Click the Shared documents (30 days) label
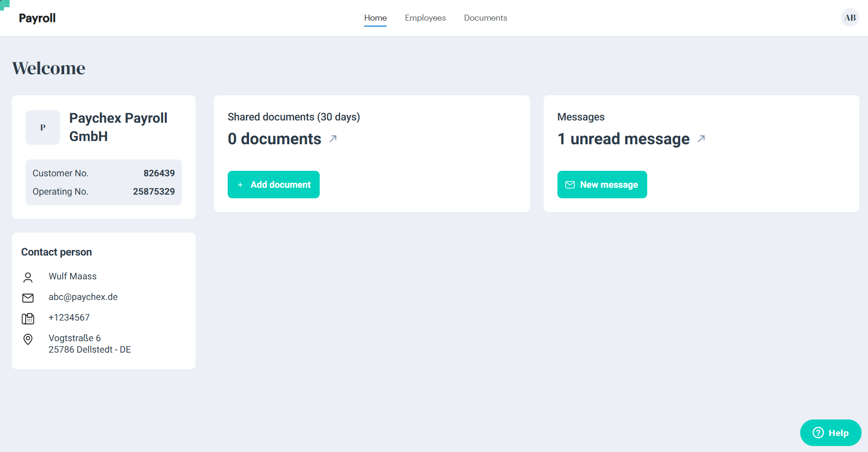 (x=294, y=117)
